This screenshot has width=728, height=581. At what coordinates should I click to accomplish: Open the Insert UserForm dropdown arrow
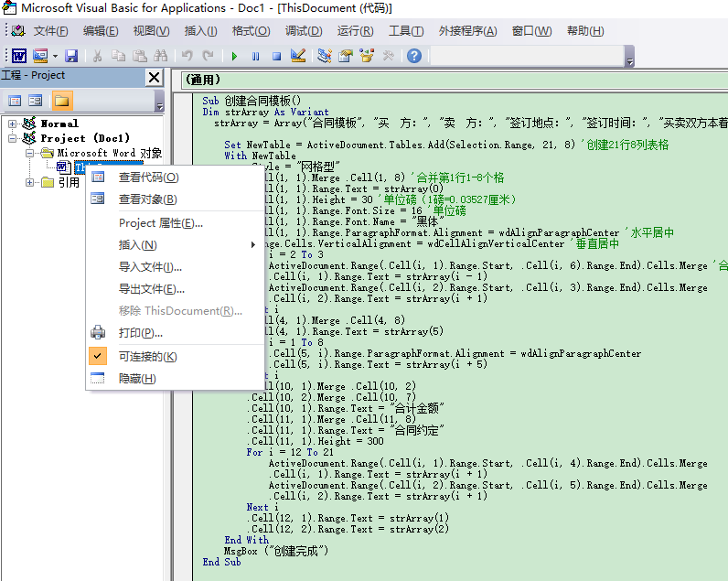coord(55,56)
